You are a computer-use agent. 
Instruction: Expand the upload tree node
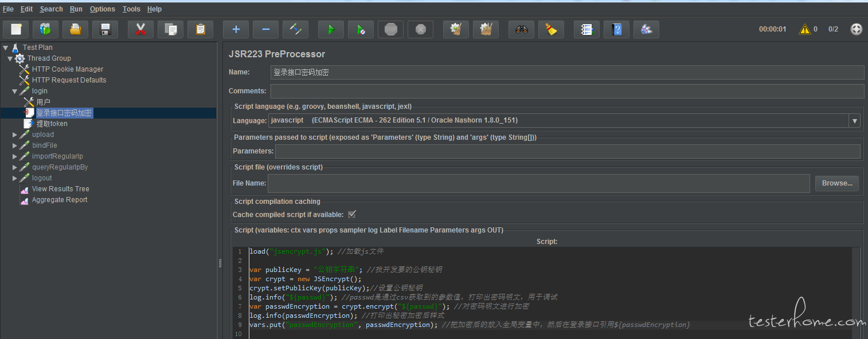[15, 134]
